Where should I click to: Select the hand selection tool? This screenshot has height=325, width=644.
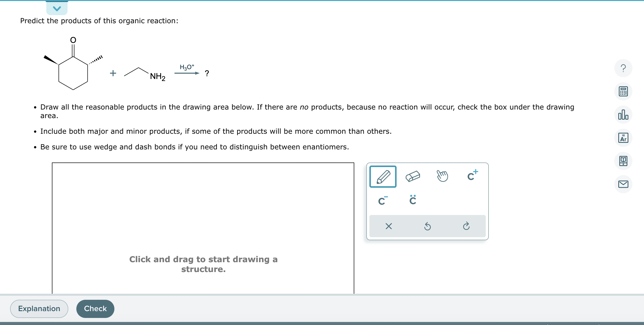443,176
